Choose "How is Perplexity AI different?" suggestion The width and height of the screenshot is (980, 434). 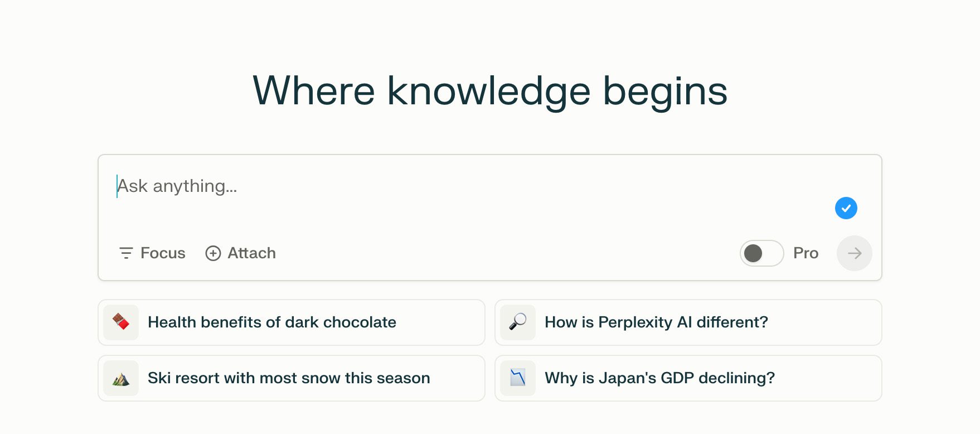[656, 322]
